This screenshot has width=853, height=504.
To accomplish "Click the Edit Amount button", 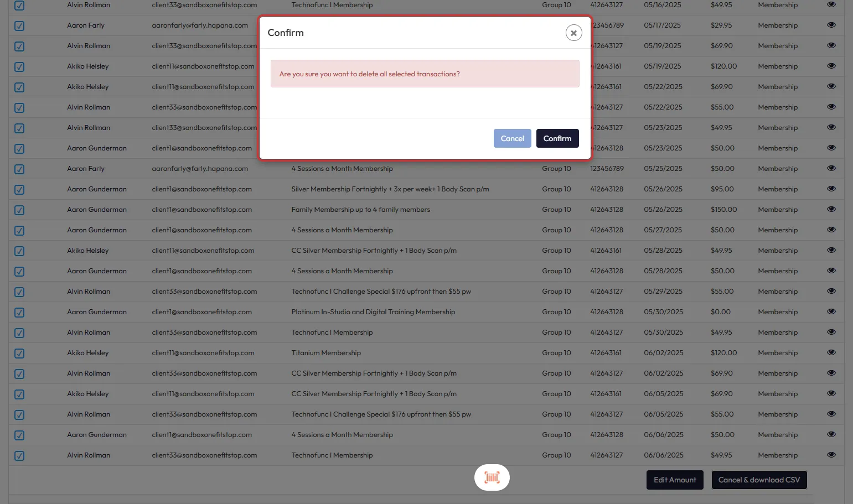I will (x=674, y=480).
